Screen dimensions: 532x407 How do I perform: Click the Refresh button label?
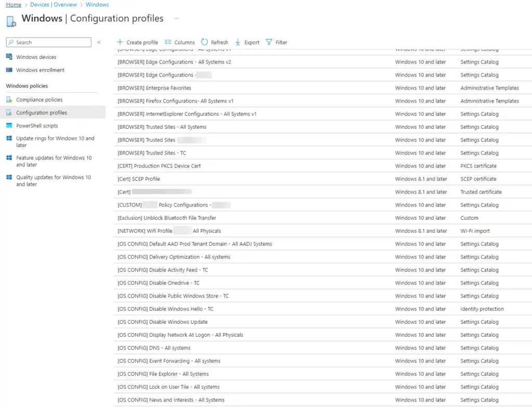click(220, 43)
